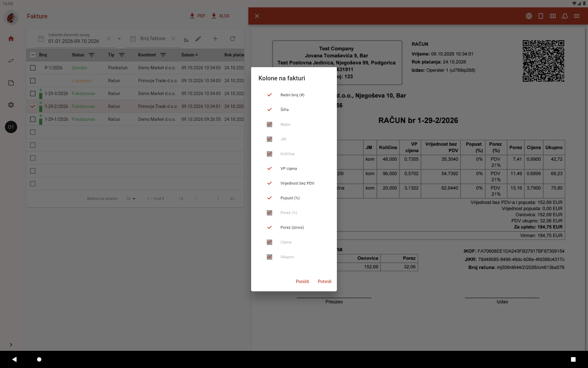
Task: Open the language globe icon
Action: coord(529,16)
